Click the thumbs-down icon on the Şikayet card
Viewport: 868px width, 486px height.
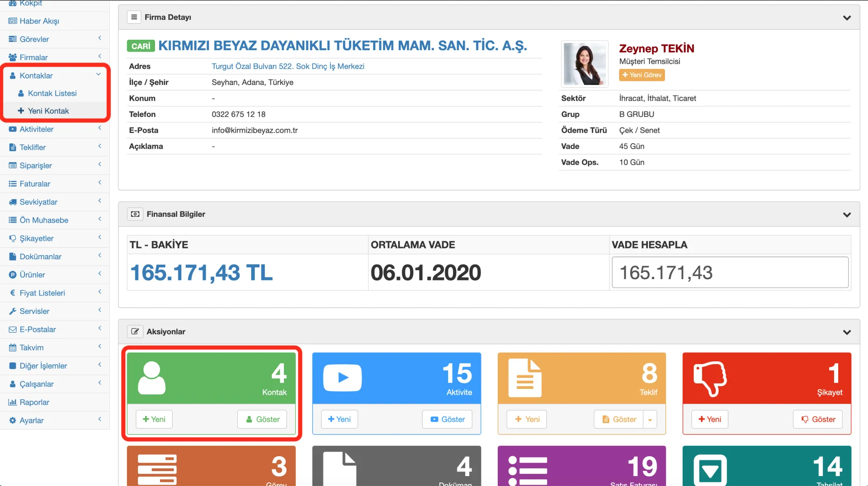click(x=711, y=378)
